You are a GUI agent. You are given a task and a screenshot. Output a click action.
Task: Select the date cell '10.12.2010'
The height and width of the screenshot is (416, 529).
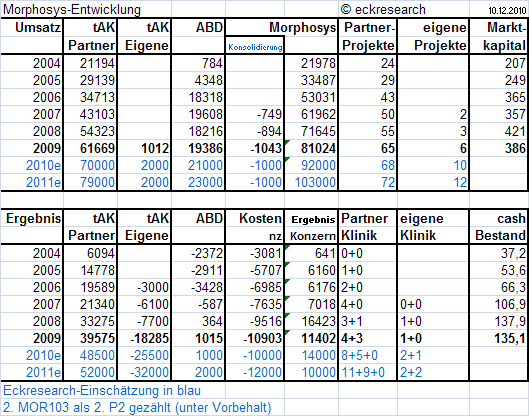507,11
